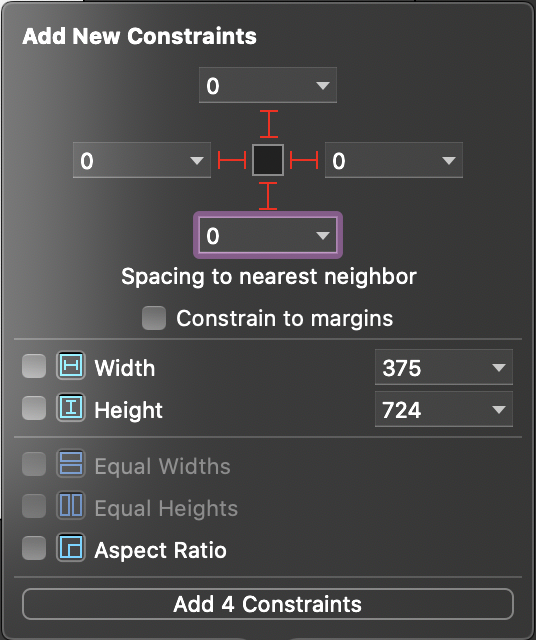Image resolution: width=536 pixels, height=640 pixels.
Task: Check the Height constraint checkbox
Action: pyautogui.click(x=34, y=408)
